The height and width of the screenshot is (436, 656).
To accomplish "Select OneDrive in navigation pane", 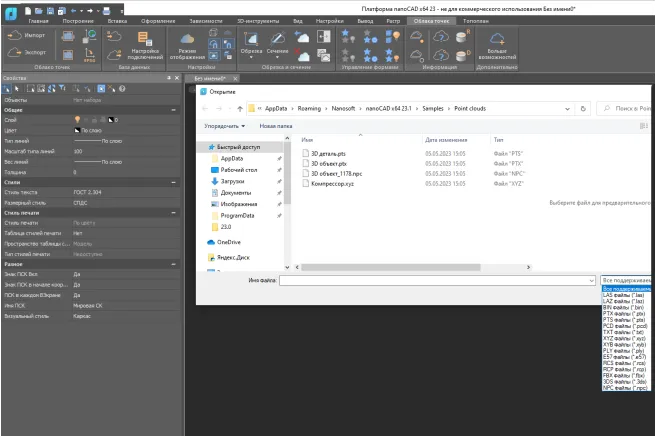I will pyautogui.click(x=224, y=242).
